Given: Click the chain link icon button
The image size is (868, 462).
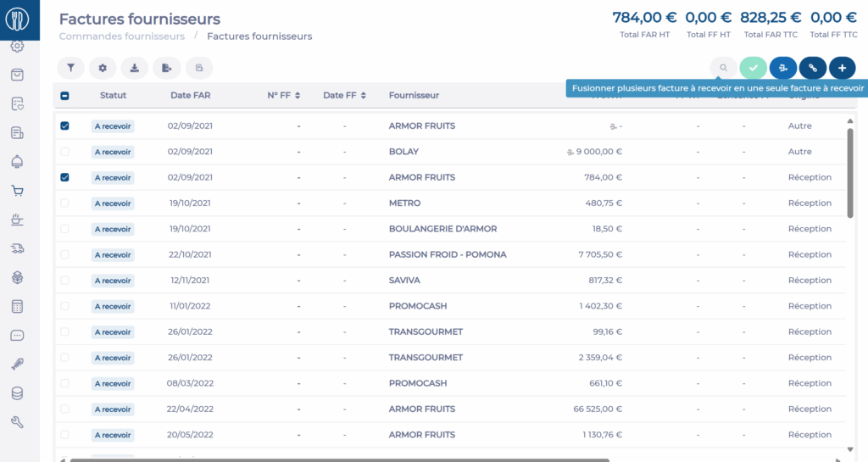Looking at the screenshot, I should [x=812, y=68].
